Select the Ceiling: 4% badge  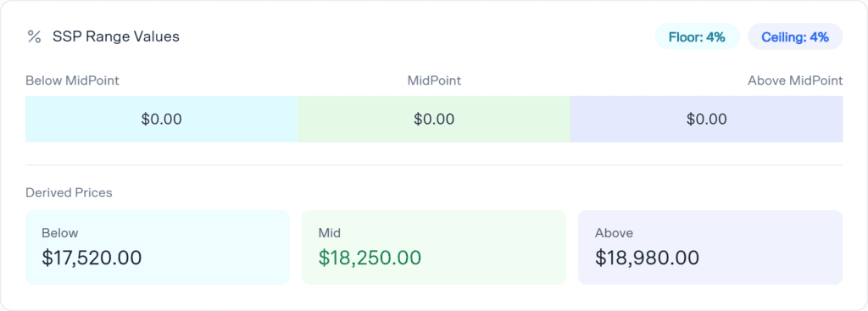point(795,37)
